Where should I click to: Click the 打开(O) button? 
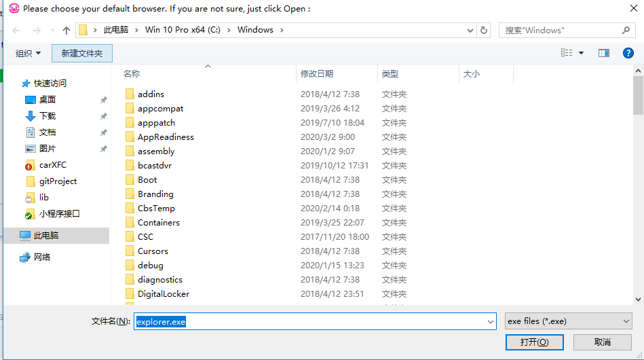[534, 342]
